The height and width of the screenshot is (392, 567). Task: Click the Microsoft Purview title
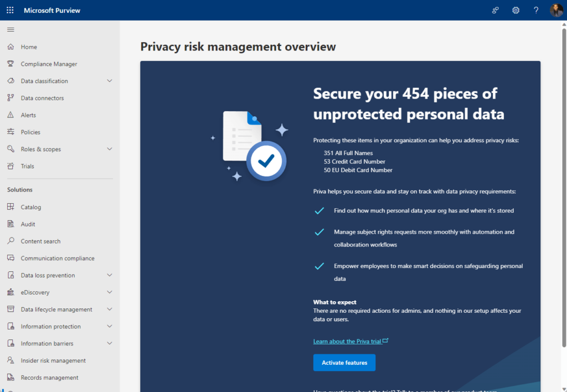(x=52, y=11)
